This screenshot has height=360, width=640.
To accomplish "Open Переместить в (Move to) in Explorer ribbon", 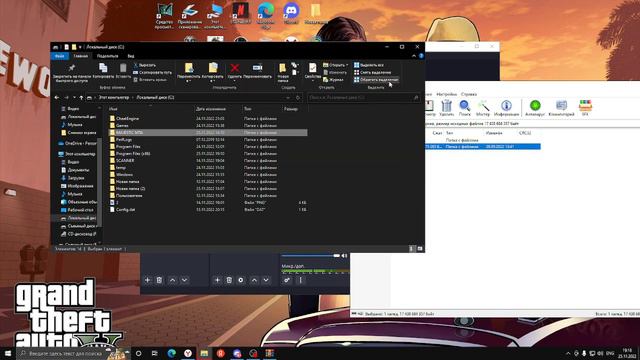I will [x=189, y=72].
